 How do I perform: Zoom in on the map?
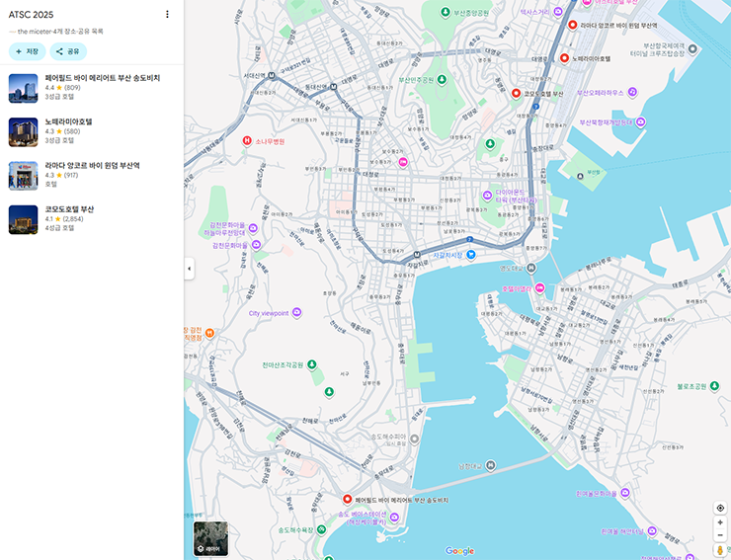pyautogui.click(x=720, y=522)
